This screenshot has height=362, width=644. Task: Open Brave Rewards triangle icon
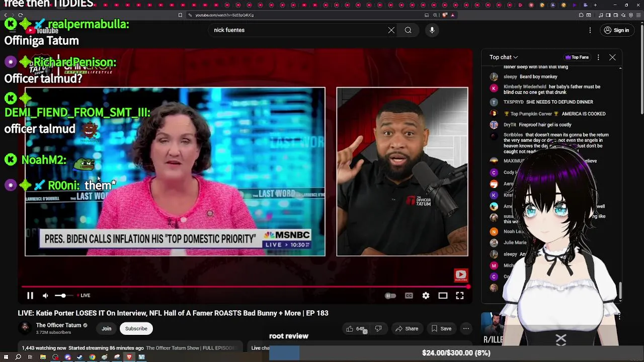(x=452, y=15)
